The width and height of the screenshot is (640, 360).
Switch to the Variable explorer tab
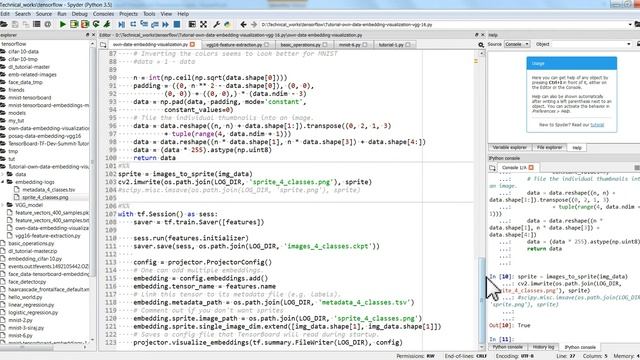(x=509, y=147)
